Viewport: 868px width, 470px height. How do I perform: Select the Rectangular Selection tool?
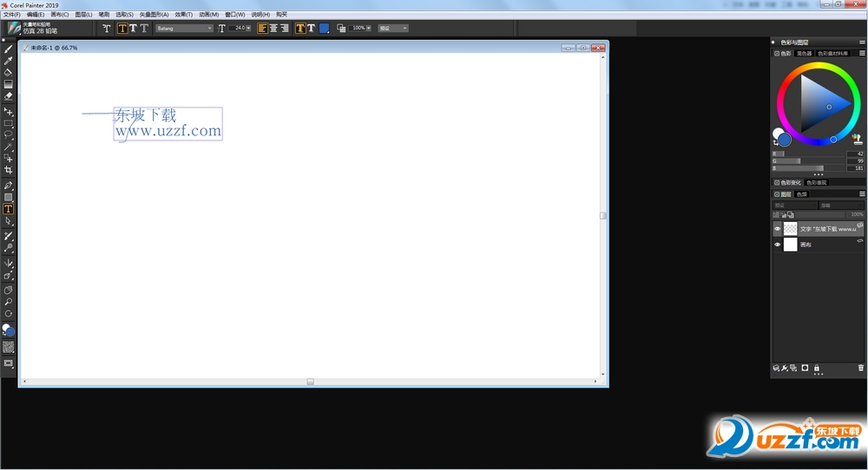(x=9, y=123)
